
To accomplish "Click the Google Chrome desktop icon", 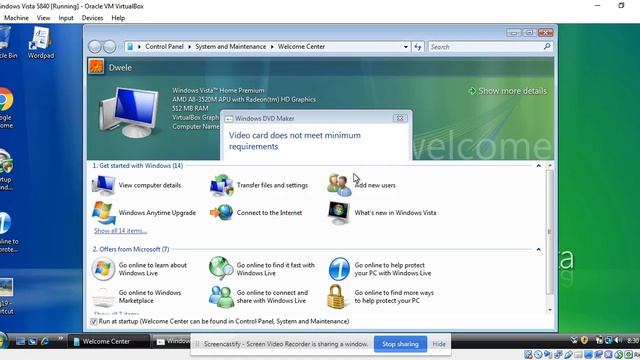I will [6, 108].
